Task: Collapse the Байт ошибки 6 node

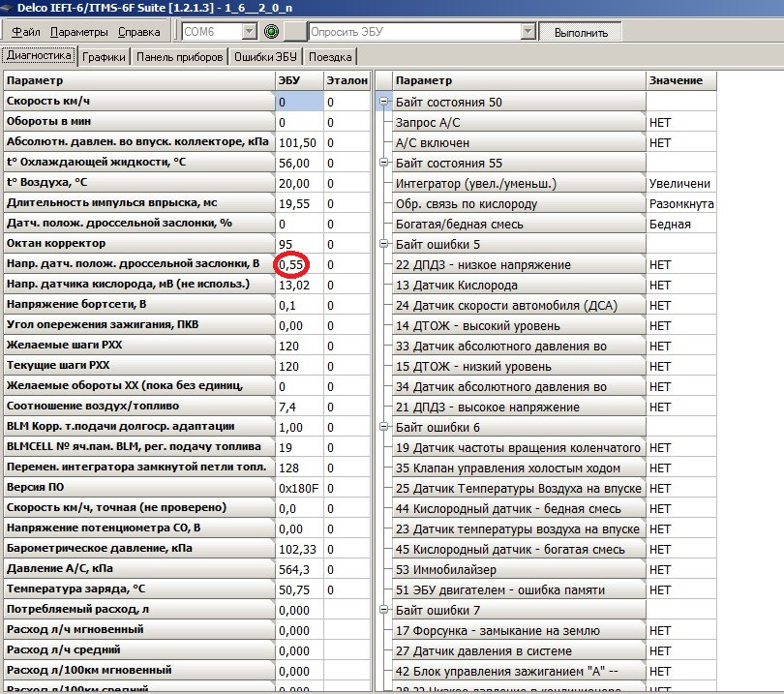Action: (383, 427)
